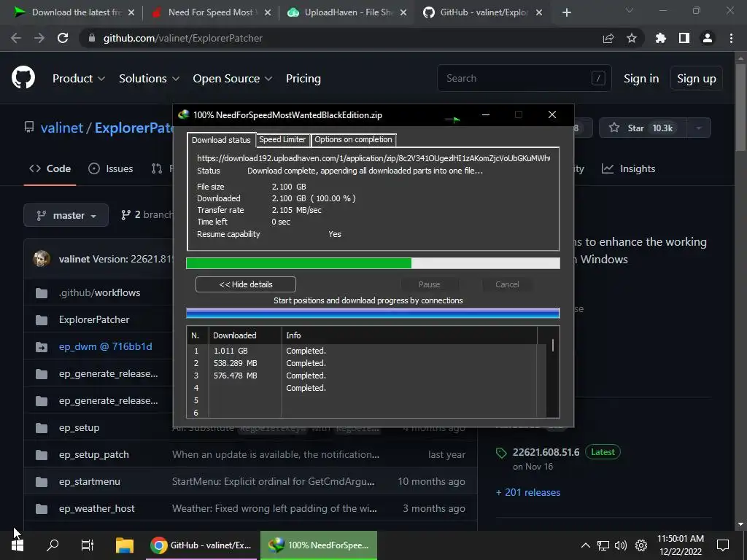Star the ExplorerPatcher repository
747x560 pixels.
[x=642, y=128]
